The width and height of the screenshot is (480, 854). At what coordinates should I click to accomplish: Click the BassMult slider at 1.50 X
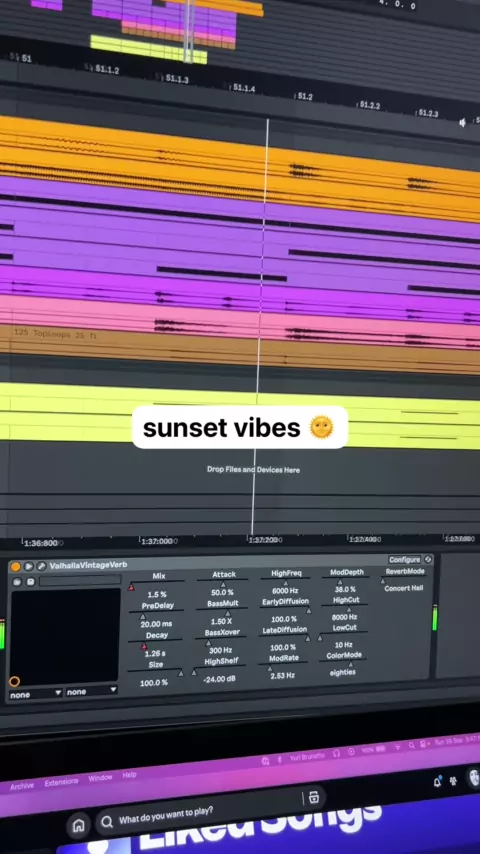[222, 613]
